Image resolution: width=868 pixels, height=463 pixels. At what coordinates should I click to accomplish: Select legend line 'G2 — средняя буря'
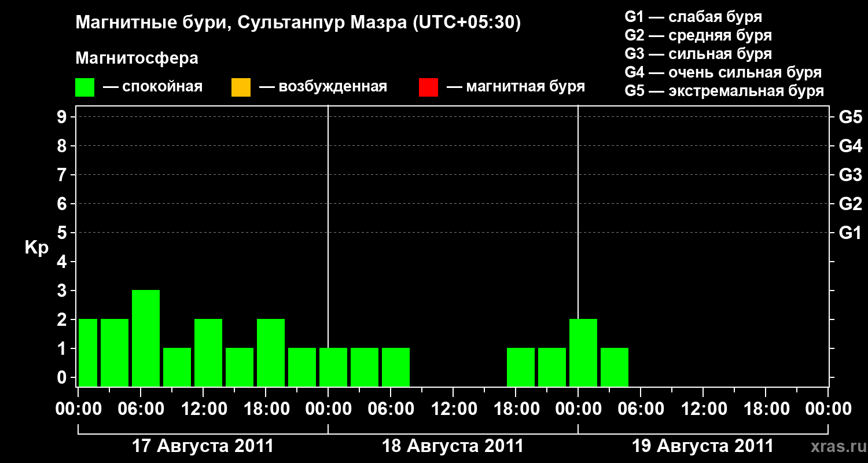[x=698, y=35]
